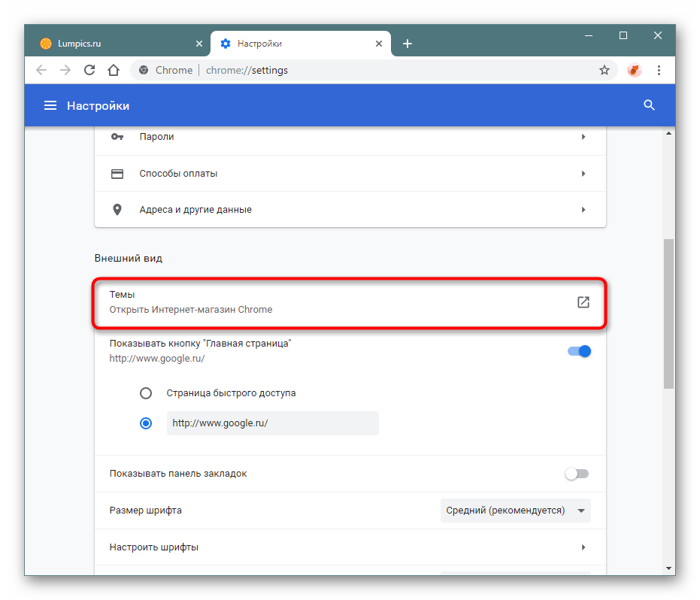Click the card icon for Способы оплаты

point(117,174)
